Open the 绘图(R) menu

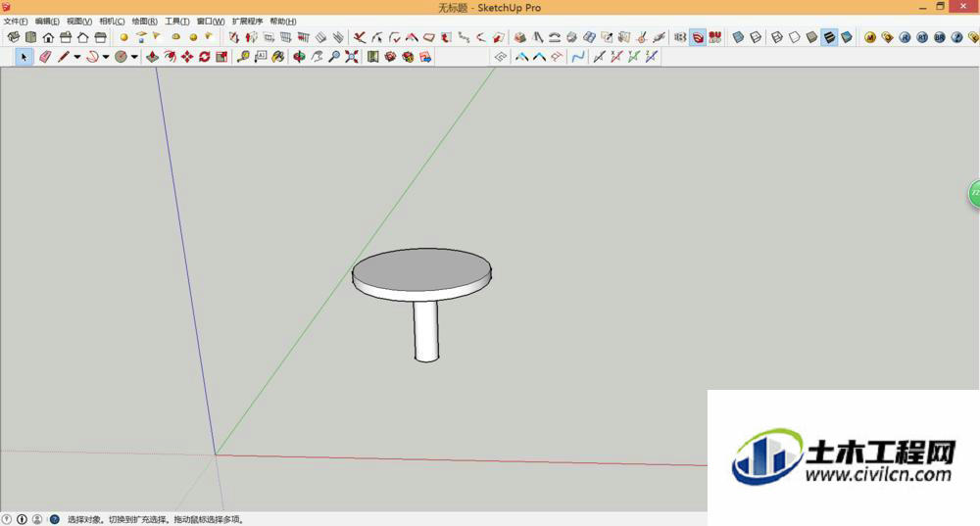144,22
